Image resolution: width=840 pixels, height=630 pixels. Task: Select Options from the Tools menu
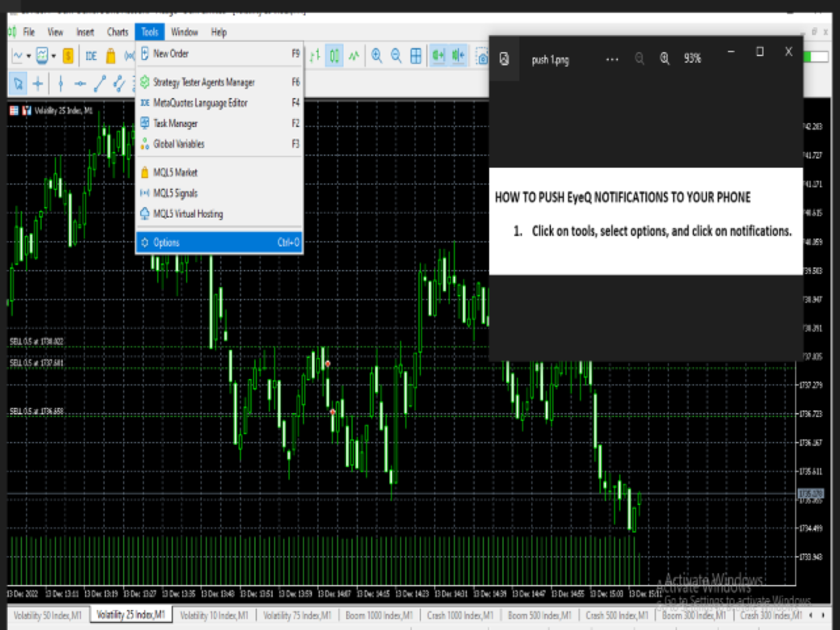(164, 242)
